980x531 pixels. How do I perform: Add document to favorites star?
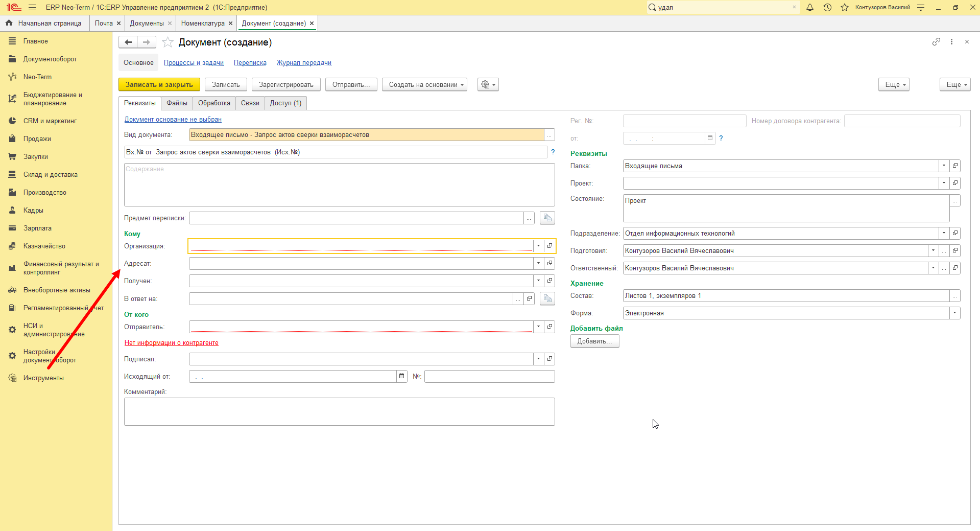(168, 42)
